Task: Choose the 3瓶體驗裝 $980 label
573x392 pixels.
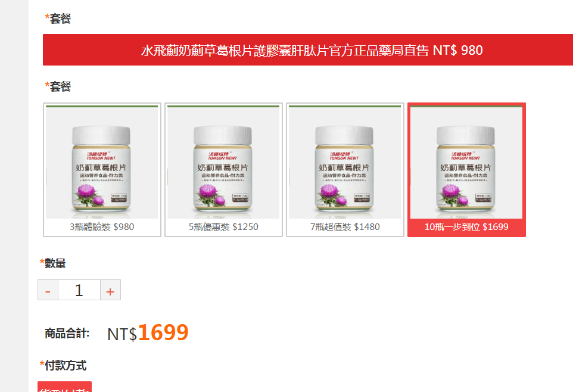Action: click(x=102, y=227)
